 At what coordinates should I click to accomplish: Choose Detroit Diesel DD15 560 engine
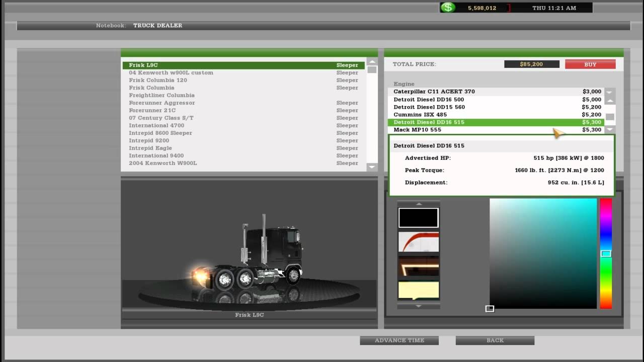[496, 107]
